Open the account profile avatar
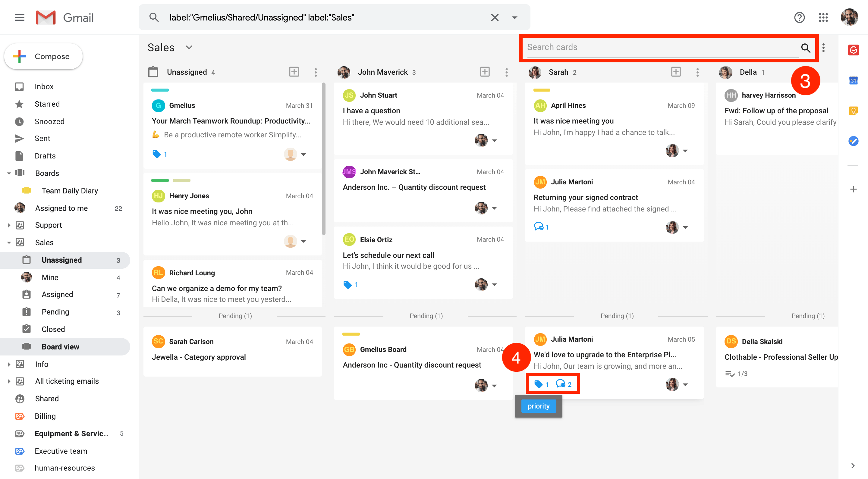 849,17
